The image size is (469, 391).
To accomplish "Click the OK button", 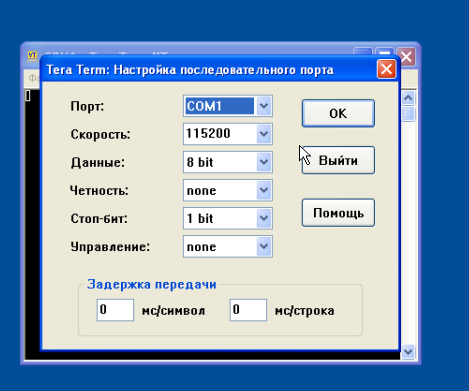I will pyautogui.click(x=338, y=113).
